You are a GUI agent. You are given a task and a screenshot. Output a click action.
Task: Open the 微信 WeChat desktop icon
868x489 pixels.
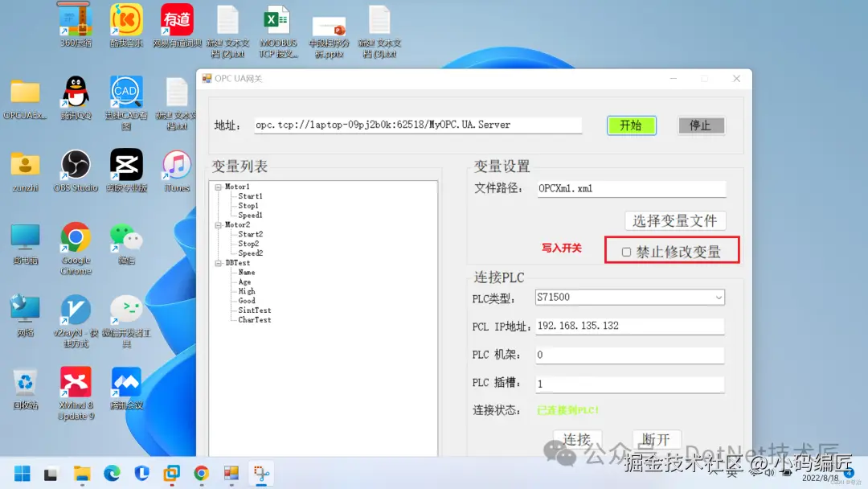click(126, 243)
